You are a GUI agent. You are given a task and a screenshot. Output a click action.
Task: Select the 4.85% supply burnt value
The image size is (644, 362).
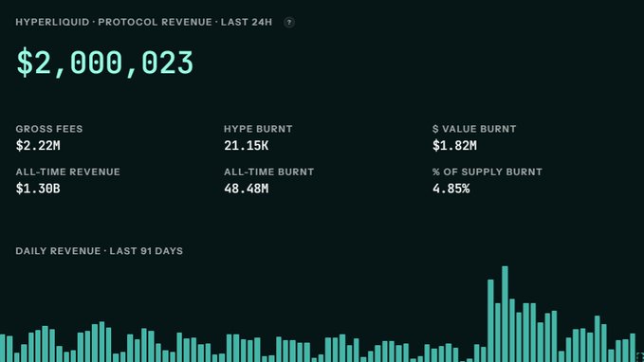click(x=451, y=189)
